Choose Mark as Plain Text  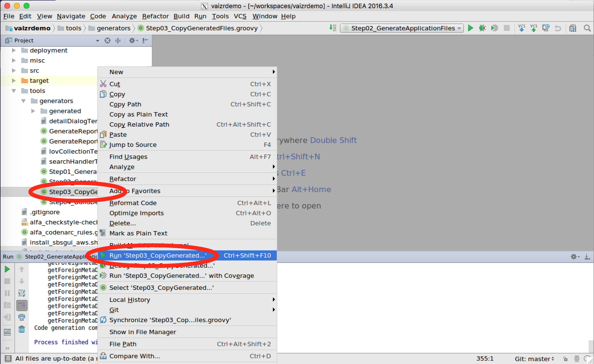(187, 233)
